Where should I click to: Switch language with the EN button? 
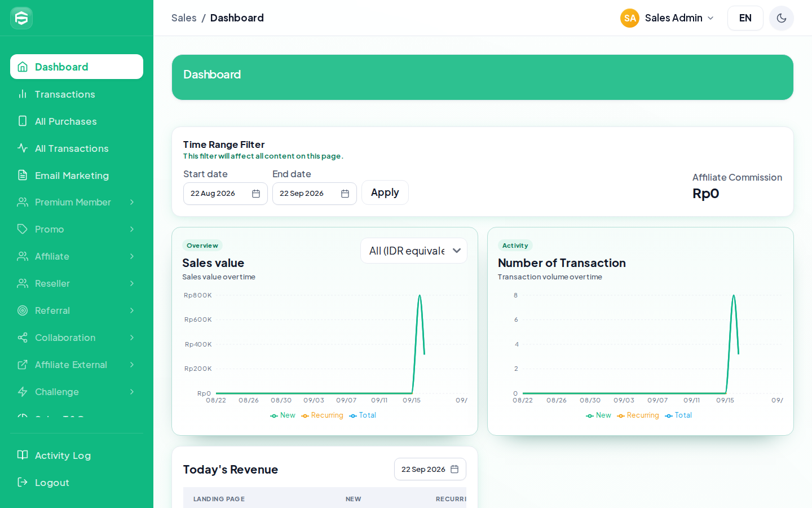pos(745,18)
